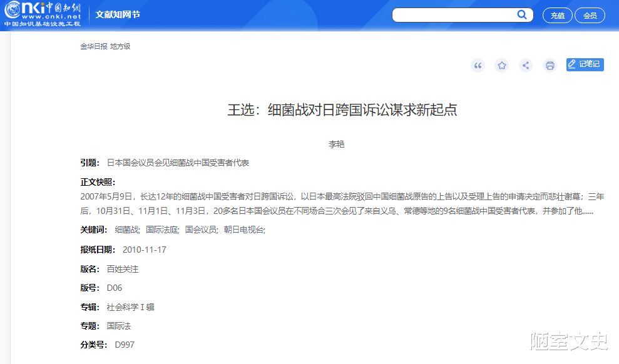This screenshot has height=364, width=619.
Task: Click the 关键词 label
Action: click(93, 230)
